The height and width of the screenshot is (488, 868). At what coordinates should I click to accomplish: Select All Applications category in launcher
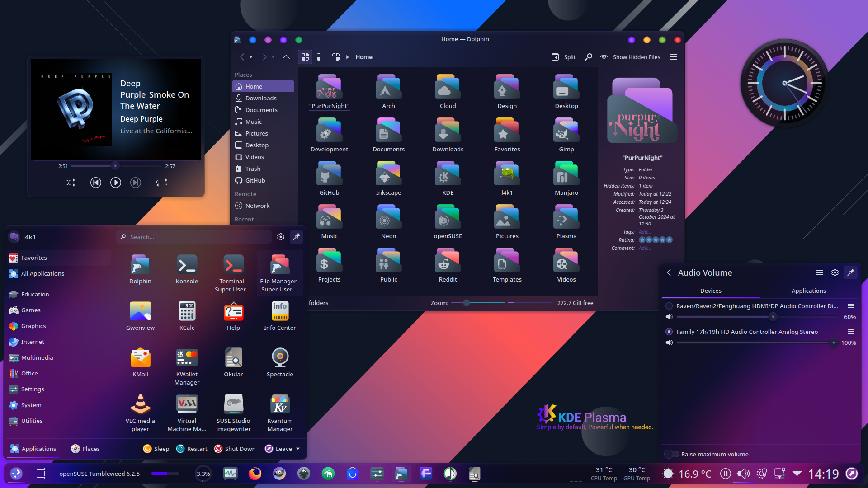click(x=59, y=273)
